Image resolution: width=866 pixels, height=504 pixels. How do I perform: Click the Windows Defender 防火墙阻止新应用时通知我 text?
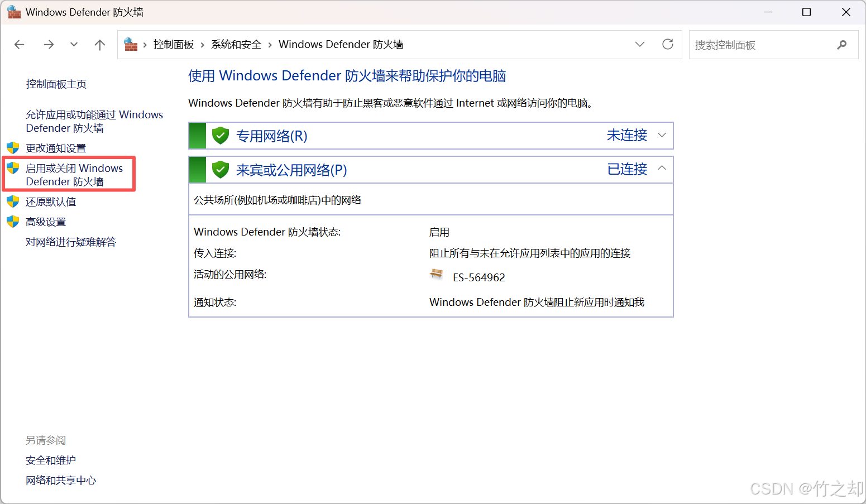pos(537,303)
